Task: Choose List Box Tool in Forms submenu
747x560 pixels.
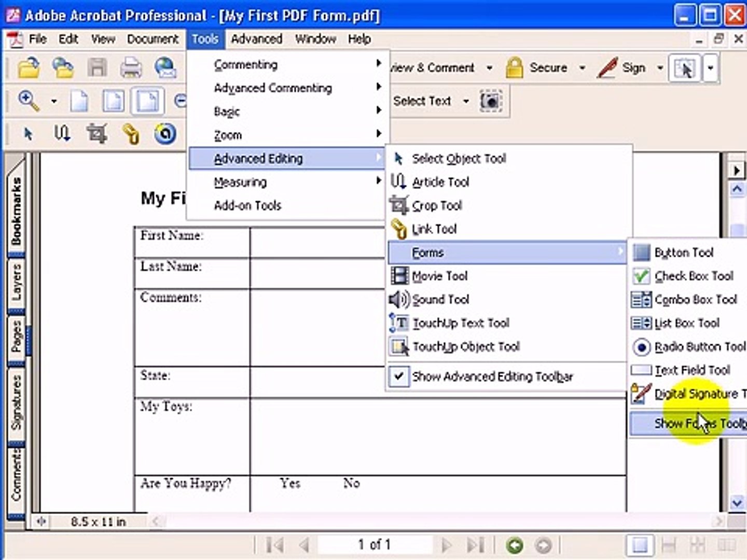Action: click(689, 323)
